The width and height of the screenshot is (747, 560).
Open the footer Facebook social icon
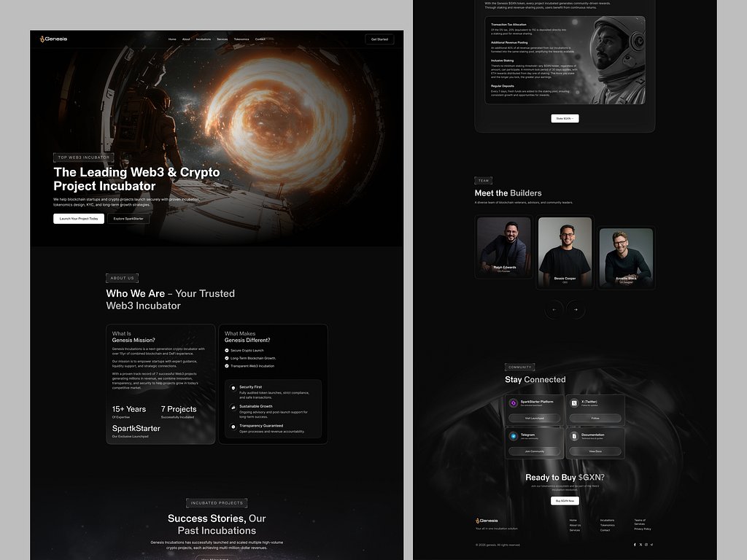[x=635, y=544]
